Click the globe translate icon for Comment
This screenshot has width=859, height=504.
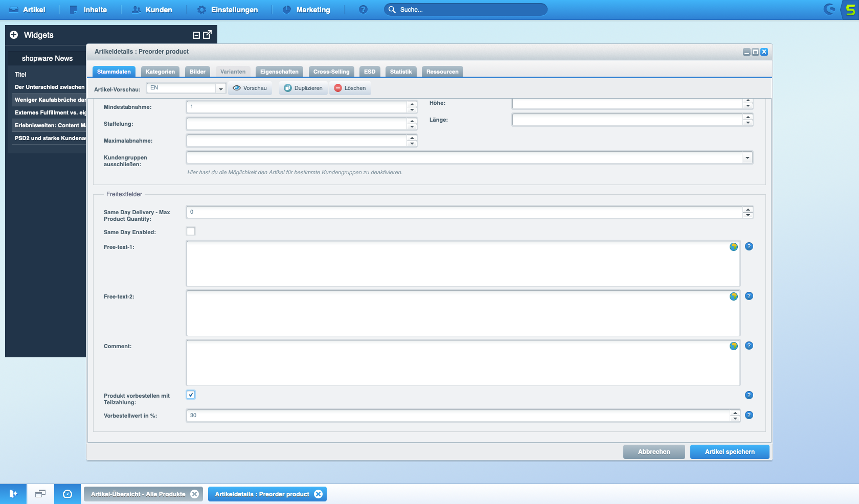pos(734,346)
